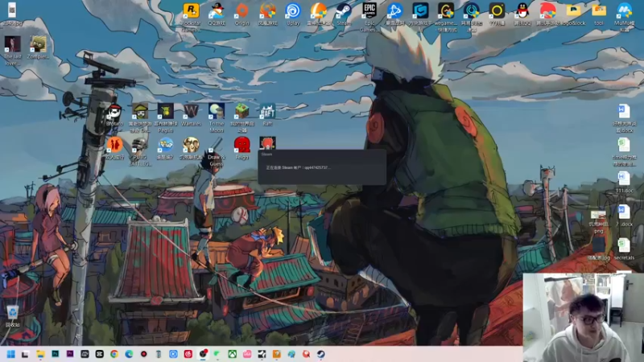Open File Explorer from the taskbar

tap(40, 354)
